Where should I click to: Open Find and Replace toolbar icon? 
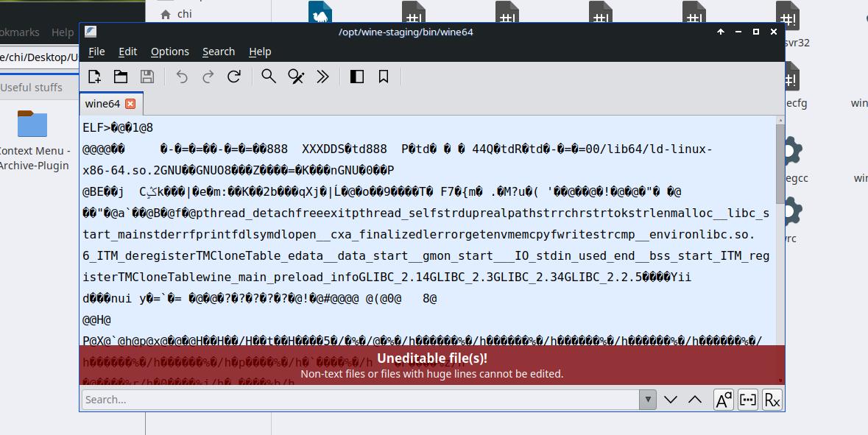(x=296, y=77)
